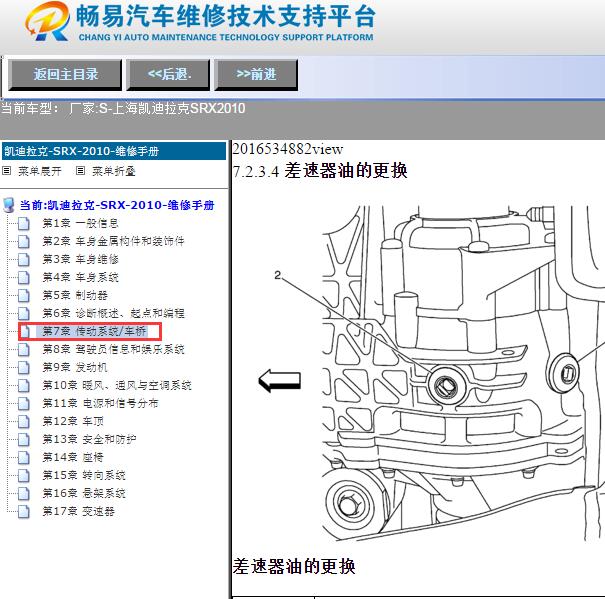Screen dimensions: 605x599
Task: Click the 凯迪拉克-SRX-2010-维修手册 panel header
Action: [114, 151]
